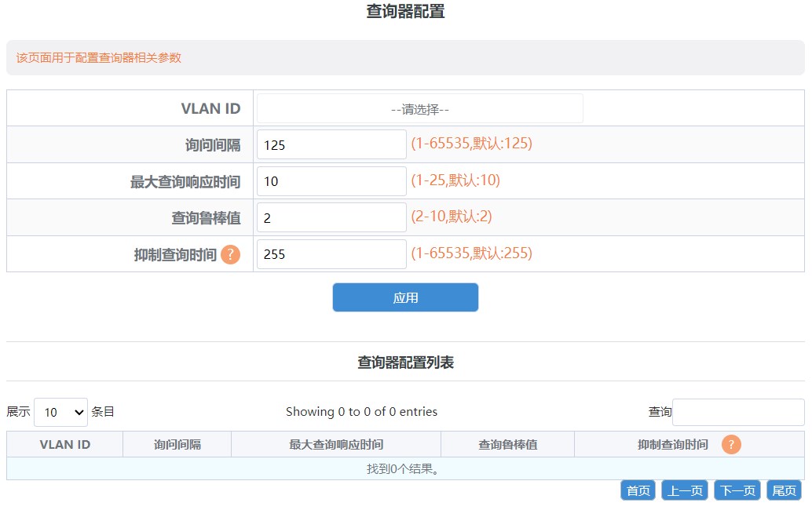The image size is (812, 510).
Task: Click help icon in table header row
Action: [x=731, y=444]
